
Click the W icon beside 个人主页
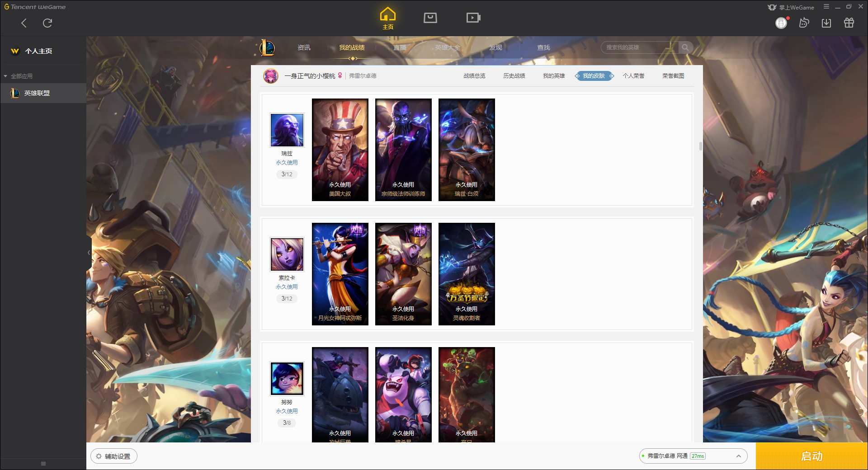pyautogui.click(x=15, y=51)
